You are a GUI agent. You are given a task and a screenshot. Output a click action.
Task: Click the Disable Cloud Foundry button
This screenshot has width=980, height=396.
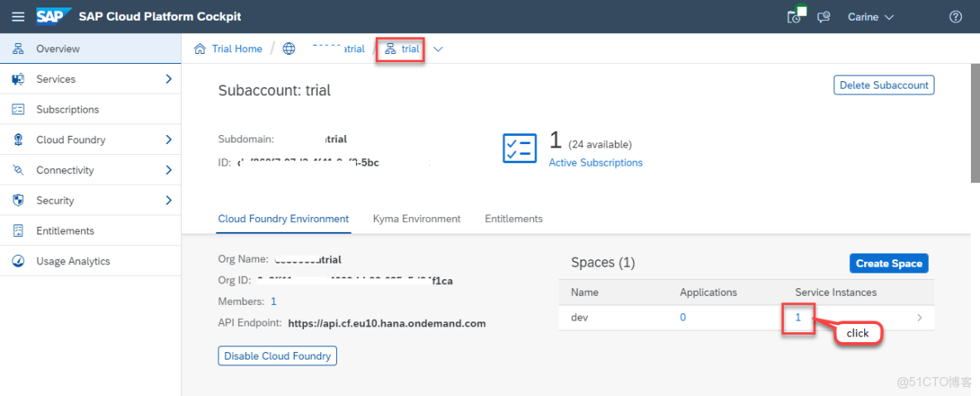(x=277, y=355)
